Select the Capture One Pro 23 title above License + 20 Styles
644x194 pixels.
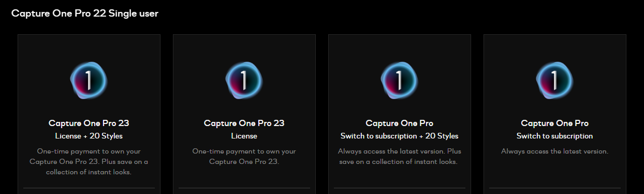(89, 123)
